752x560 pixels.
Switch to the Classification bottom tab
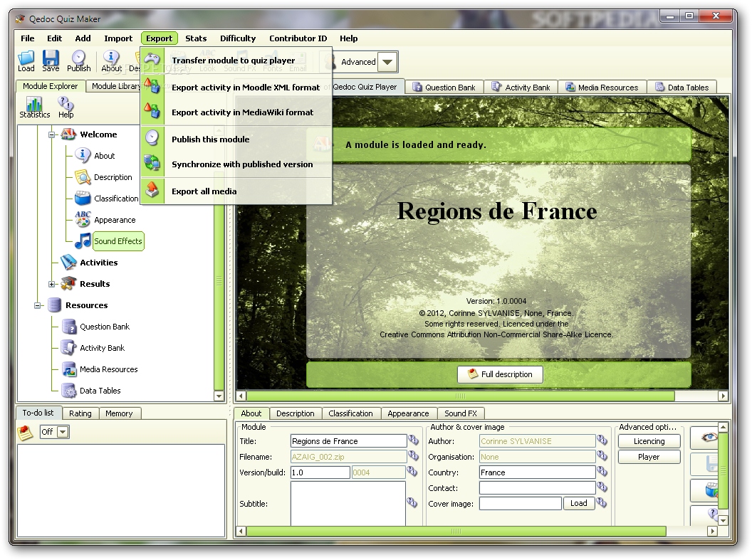click(x=350, y=413)
